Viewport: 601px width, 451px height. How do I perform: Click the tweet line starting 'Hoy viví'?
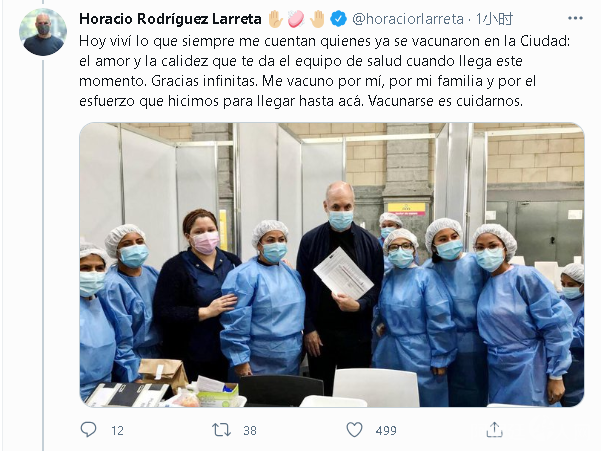click(x=325, y=41)
